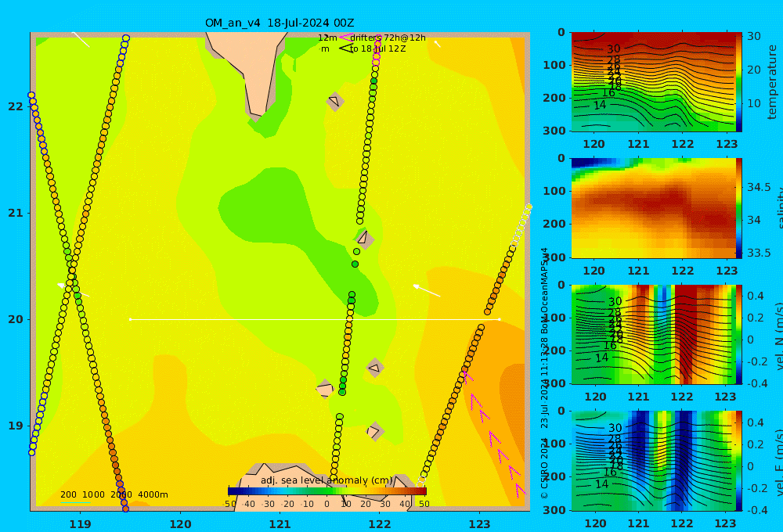The height and width of the screenshot is (532, 783).
Task: Click the northernmost diamond island marker below Taiwan
Action: [335, 101]
